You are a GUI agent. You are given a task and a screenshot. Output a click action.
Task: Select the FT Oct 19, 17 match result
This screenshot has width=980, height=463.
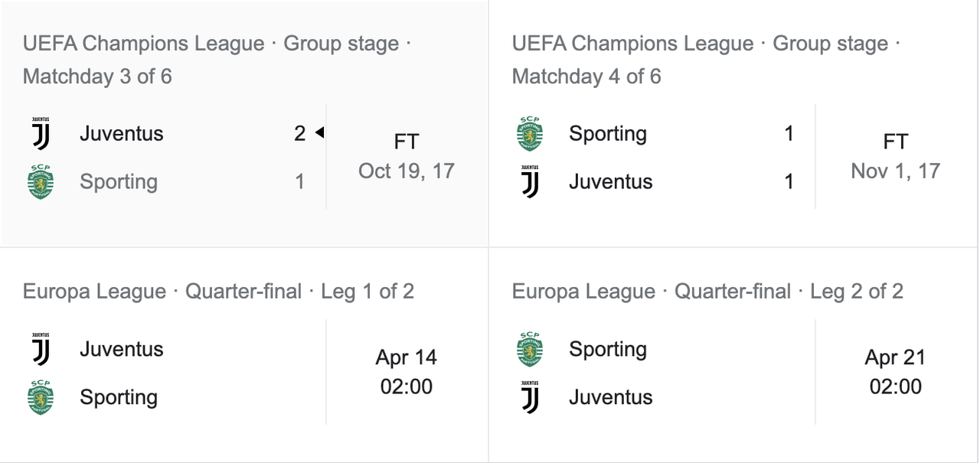[x=407, y=156]
